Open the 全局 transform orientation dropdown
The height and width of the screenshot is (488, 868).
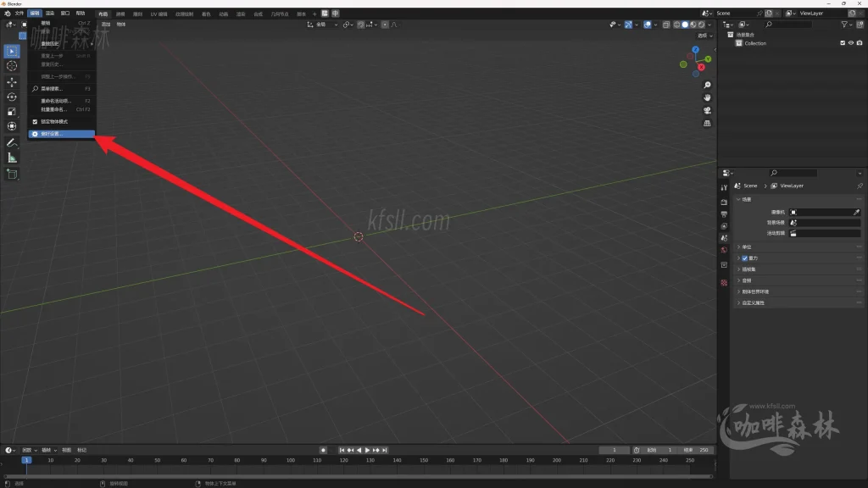coord(325,24)
